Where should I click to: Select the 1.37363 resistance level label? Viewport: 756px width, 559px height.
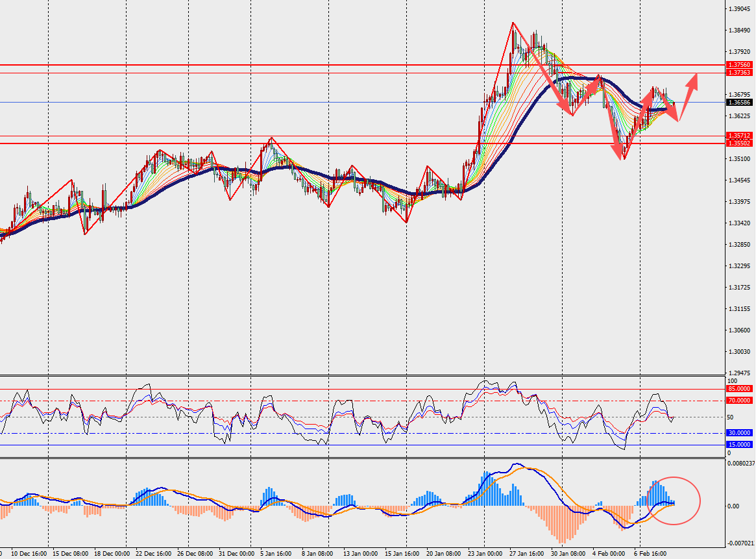point(739,73)
